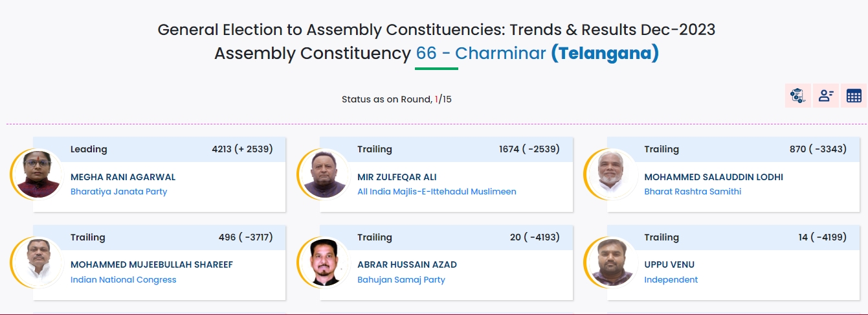The width and height of the screenshot is (868, 315).
Task: Open Mohammed Mujeebullah Shareef's photo
Action: pos(38,262)
